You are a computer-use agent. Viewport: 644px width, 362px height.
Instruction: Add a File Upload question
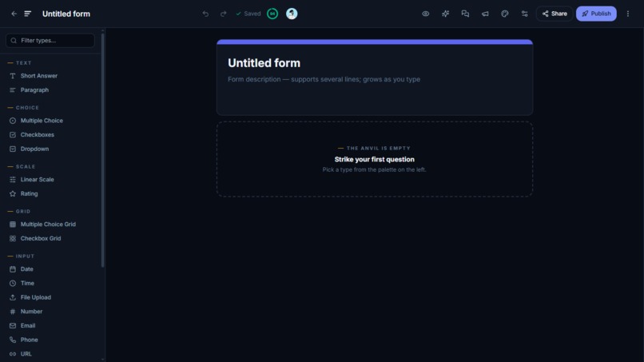coord(50,297)
